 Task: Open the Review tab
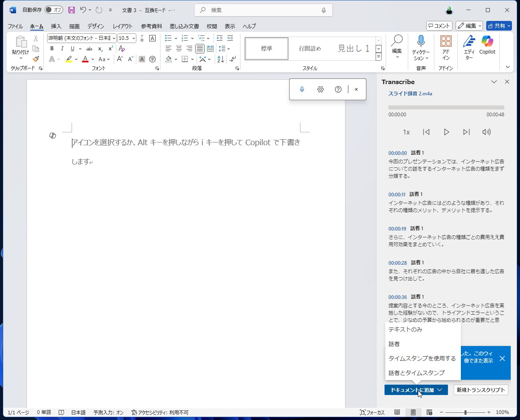pyautogui.click(x=212, y=26)
